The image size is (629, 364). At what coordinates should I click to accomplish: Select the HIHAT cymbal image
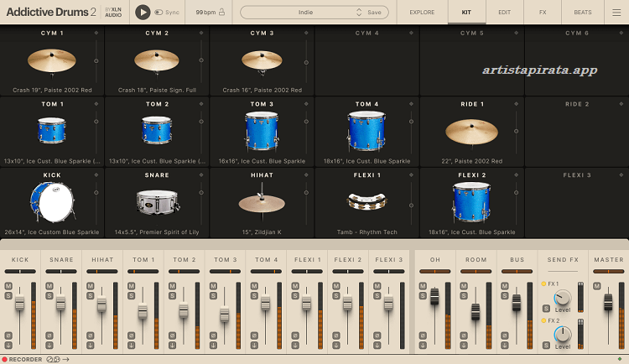(262, 201)
